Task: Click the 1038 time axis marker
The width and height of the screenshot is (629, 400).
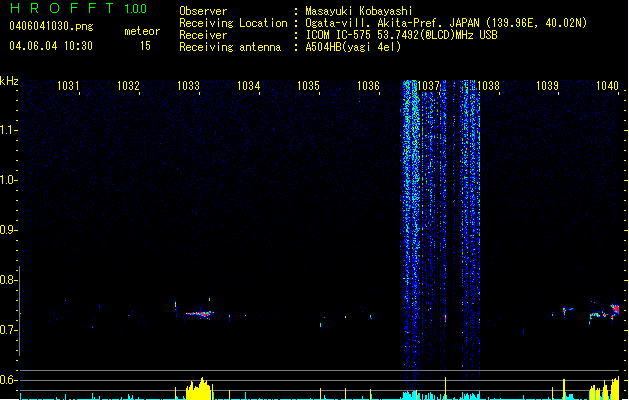Action: (488, 85)
